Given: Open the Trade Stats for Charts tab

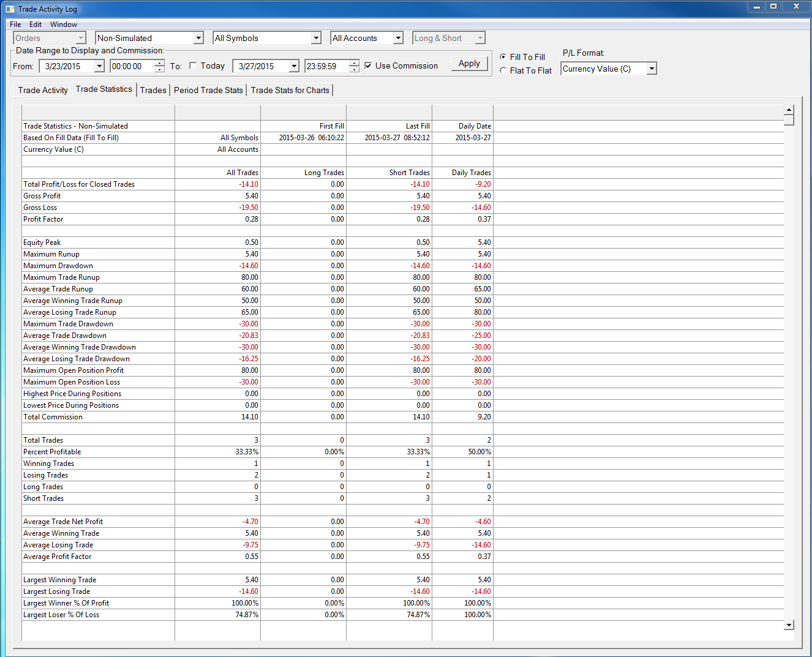Looking at the screenshot, I should point(290,90).
